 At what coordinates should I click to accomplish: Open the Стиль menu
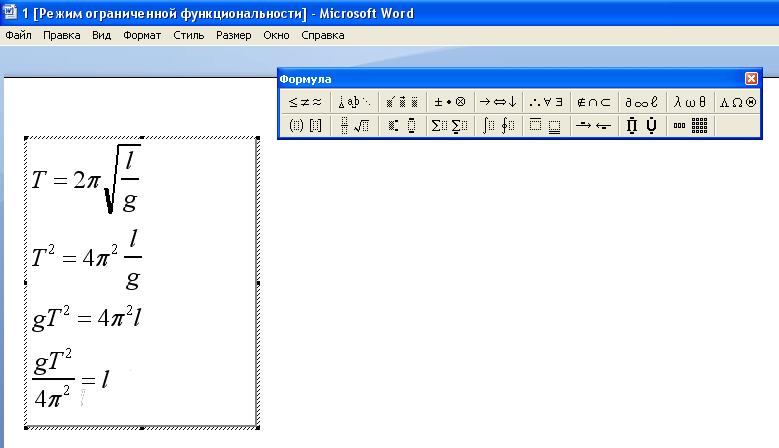[x=188, y=35]
